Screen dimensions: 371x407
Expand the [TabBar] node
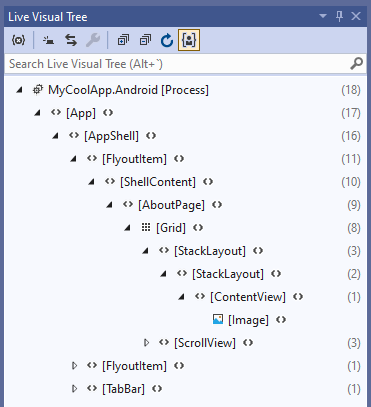point(74,389)
